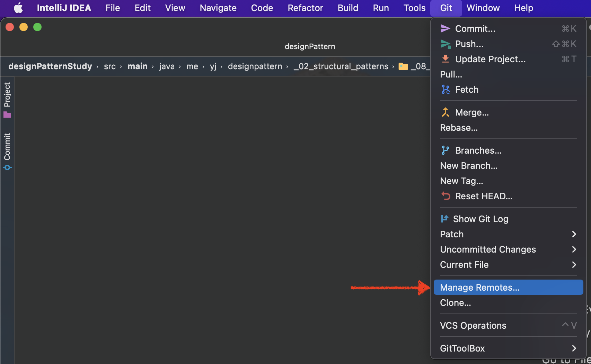The height and width of the screenshot is (364, 591).
Task: Select Update Project... menu entry
Action: pos(508,59)
